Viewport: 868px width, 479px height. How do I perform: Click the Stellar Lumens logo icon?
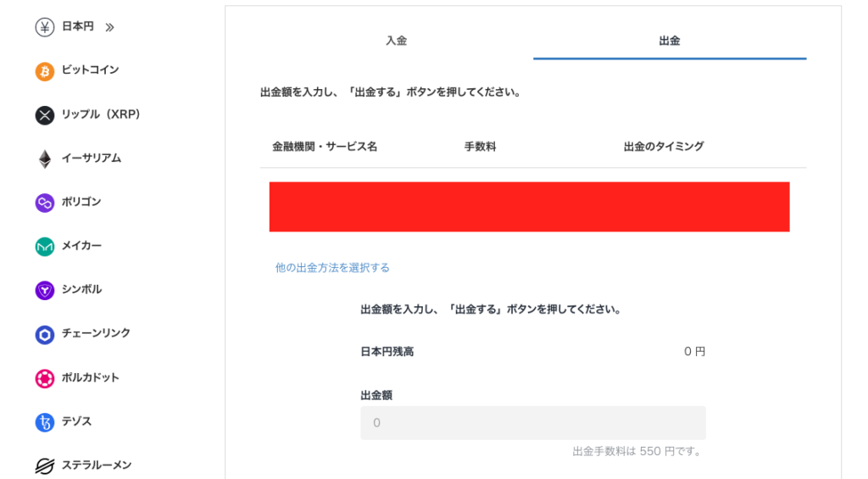(x=45, y=466)
